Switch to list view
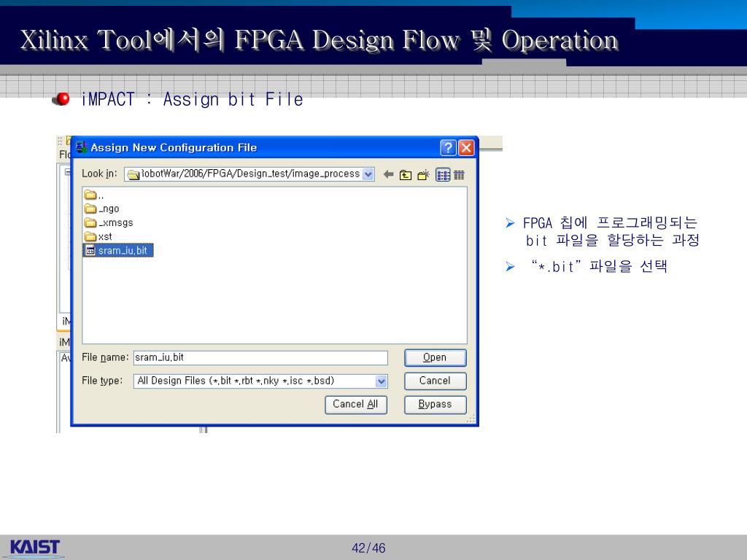This screenshot has height=560, width=747. [443, 175]
